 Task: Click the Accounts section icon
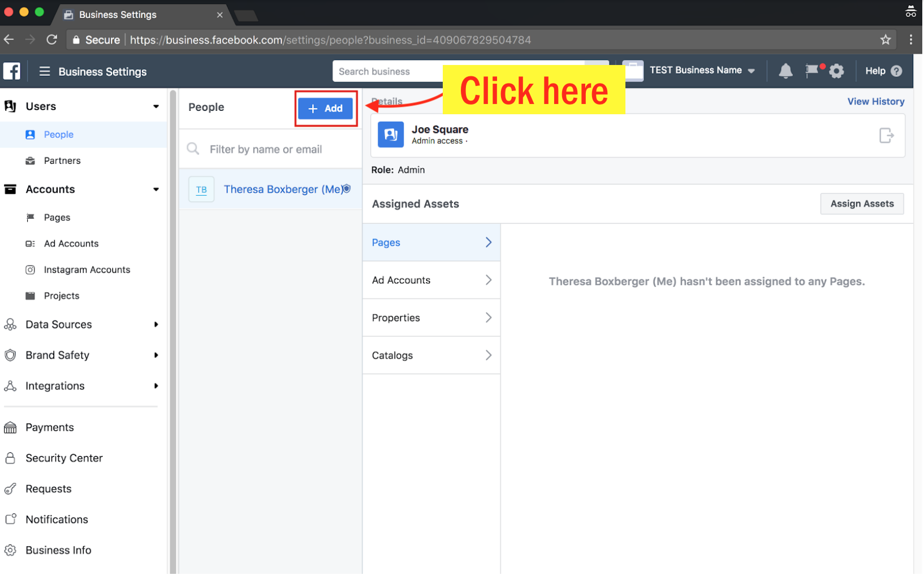(10, 189)
